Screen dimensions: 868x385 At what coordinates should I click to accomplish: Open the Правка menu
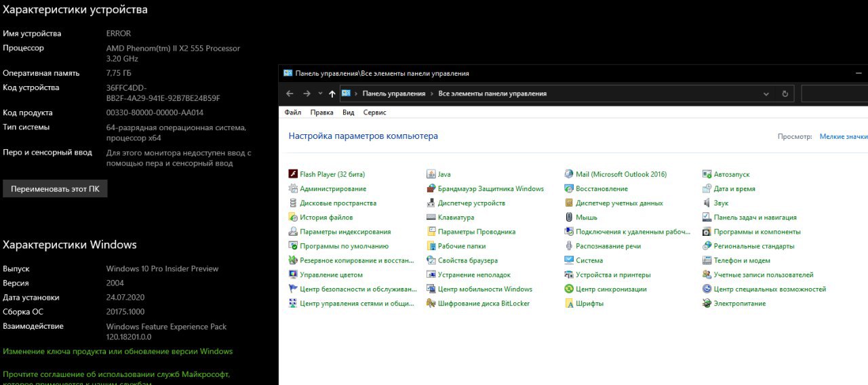[321, 113]
